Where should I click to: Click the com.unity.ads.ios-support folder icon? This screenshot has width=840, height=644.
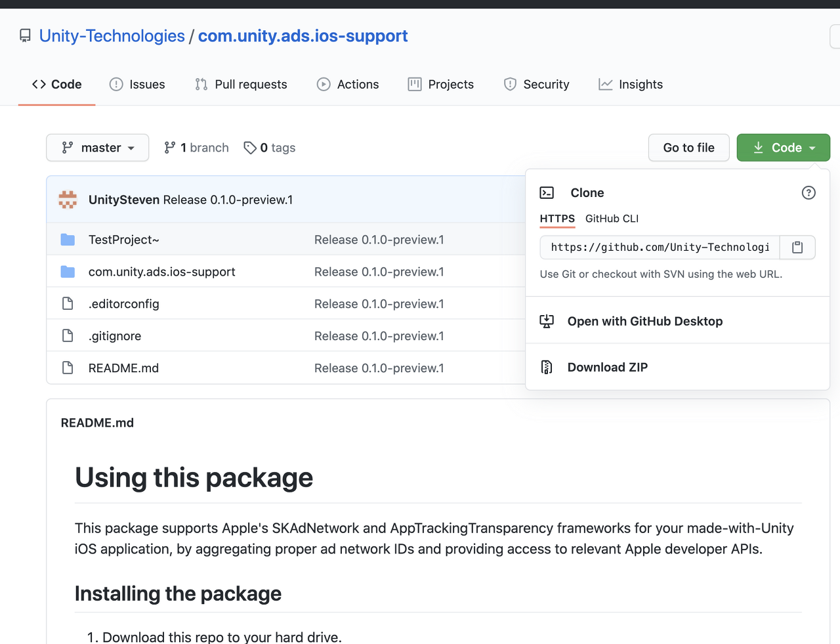pyautogui.click(x=68, y=272)
